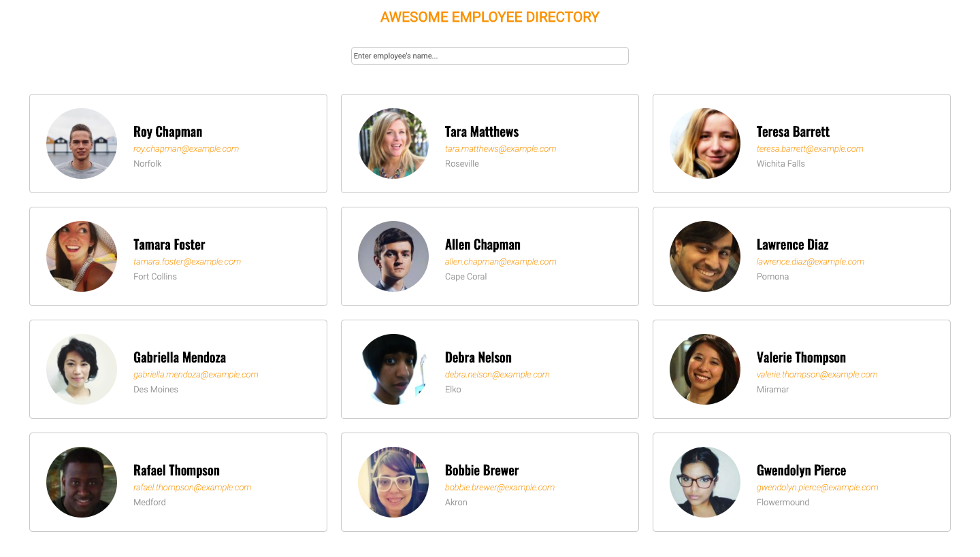Screen dimensions: 980x557
Task: Click the Gwendolyn Pierce employee card name
Action: 801,471
